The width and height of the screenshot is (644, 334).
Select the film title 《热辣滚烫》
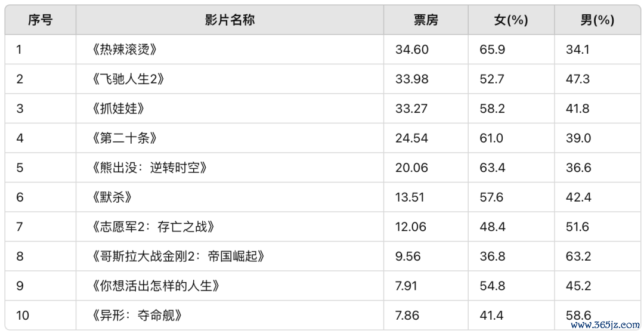click(125, 50)
